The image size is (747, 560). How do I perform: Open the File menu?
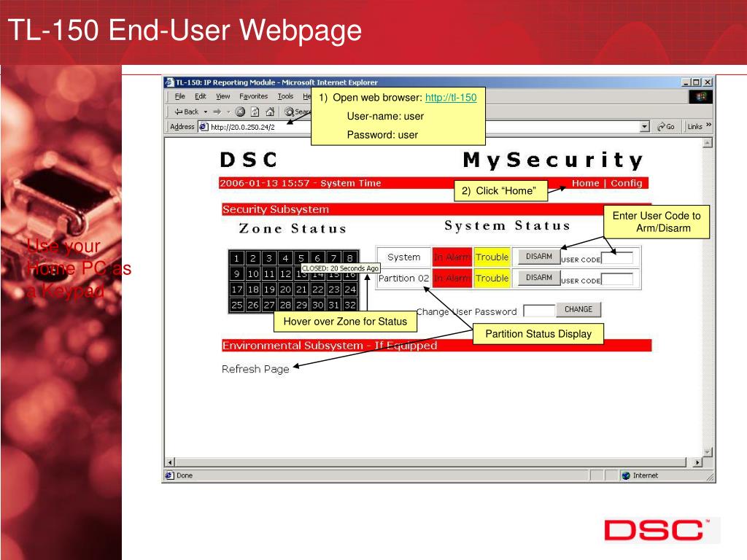tap(179, 96)
